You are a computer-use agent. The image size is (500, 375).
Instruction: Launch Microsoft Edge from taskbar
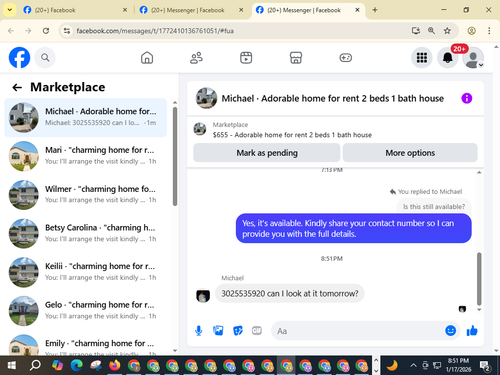76,366
